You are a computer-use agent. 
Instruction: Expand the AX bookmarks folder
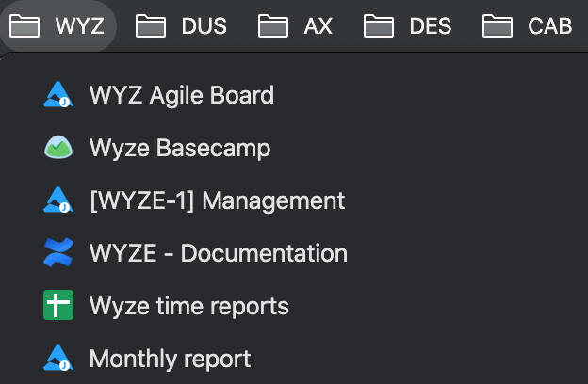point(295,25)
